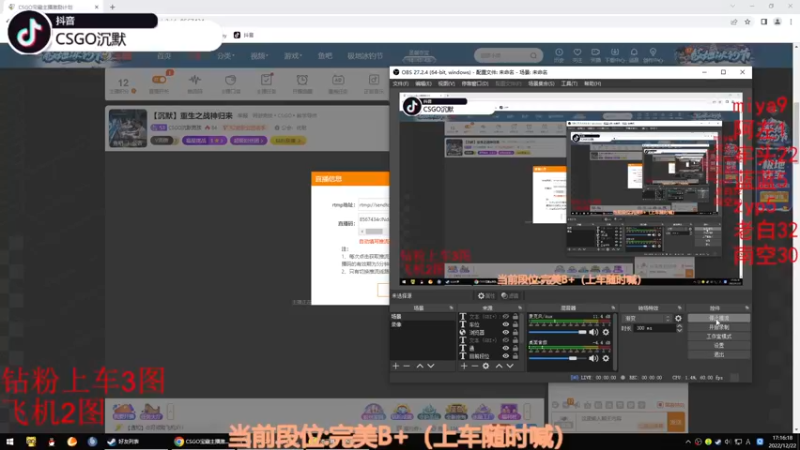The image size is (800, 450).
Task: Toggle visibility of second 文本 source
Action: pos(506,340)
